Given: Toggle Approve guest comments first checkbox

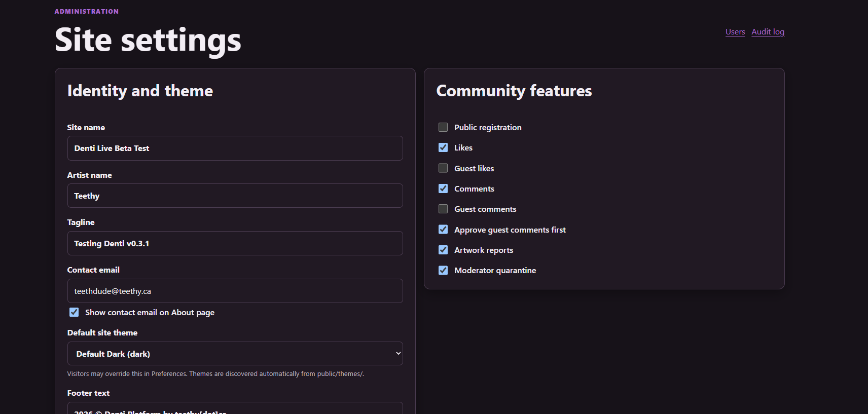Looking at the screenshot, I should click(443, 230).
